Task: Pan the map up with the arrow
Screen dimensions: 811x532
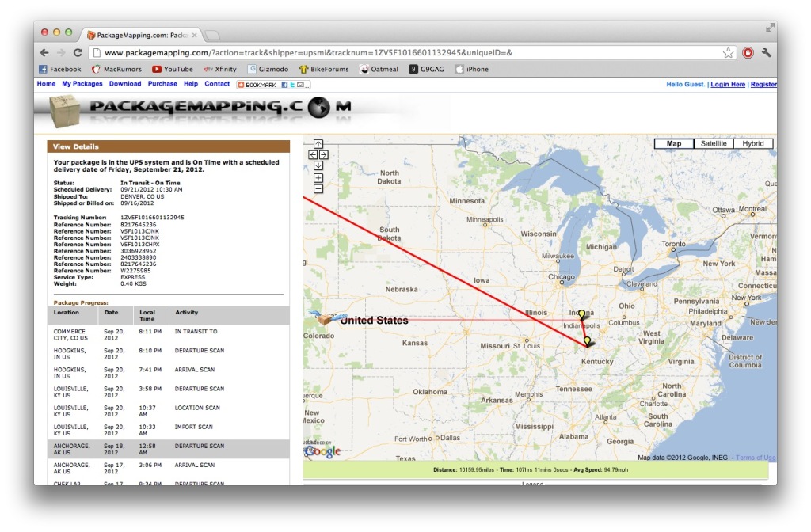Action: (x=318, y=144)
